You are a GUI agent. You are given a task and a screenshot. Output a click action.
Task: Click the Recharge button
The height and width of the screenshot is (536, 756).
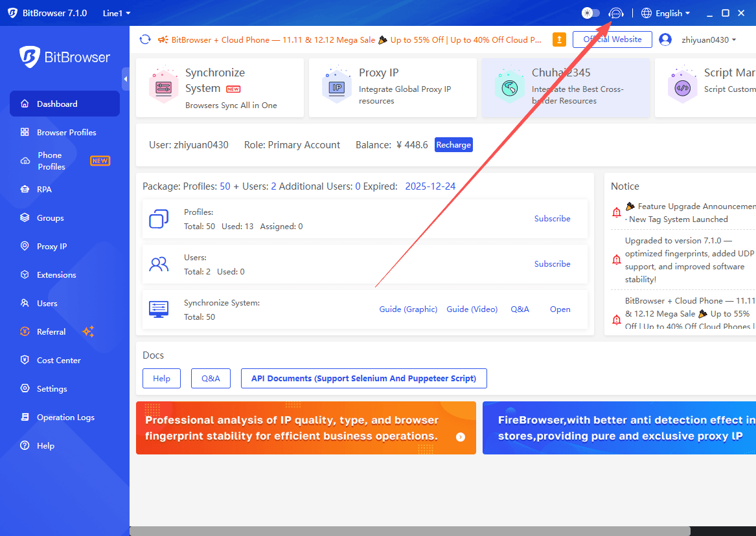point(453,144)
